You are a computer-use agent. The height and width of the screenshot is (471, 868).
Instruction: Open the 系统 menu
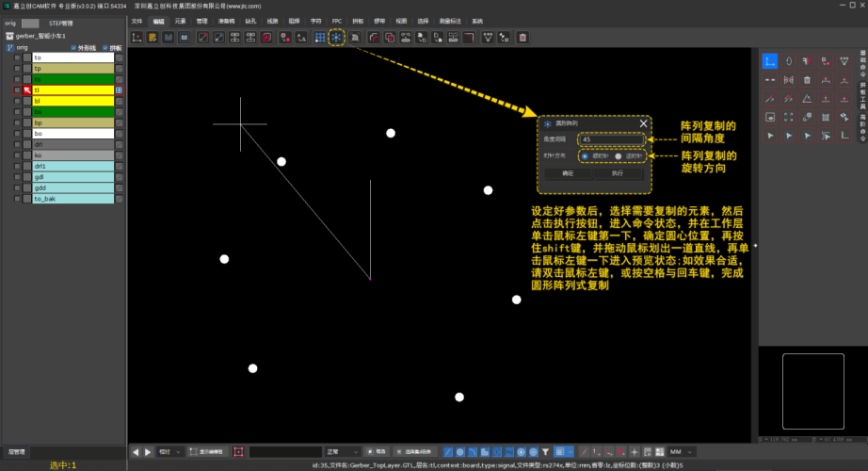477,21
